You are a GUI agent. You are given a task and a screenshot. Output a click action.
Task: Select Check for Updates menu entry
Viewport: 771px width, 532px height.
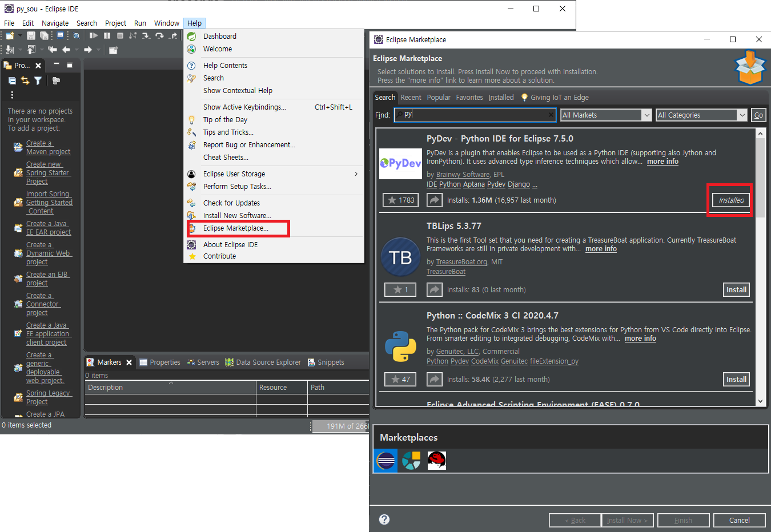231,203
